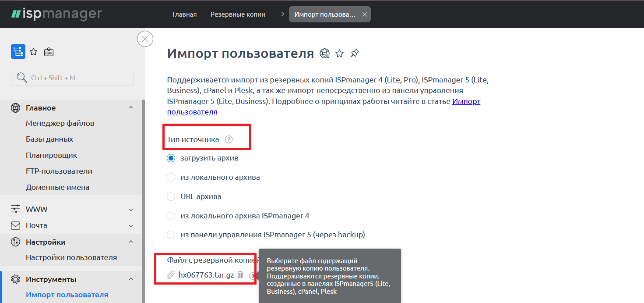Switch to the Главная tab

point(184,14)
